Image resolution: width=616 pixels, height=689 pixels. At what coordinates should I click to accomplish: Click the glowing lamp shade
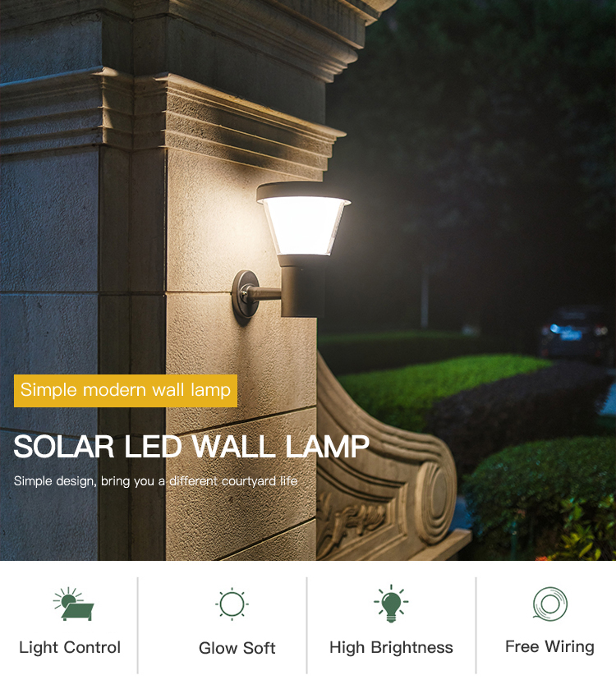303,226
